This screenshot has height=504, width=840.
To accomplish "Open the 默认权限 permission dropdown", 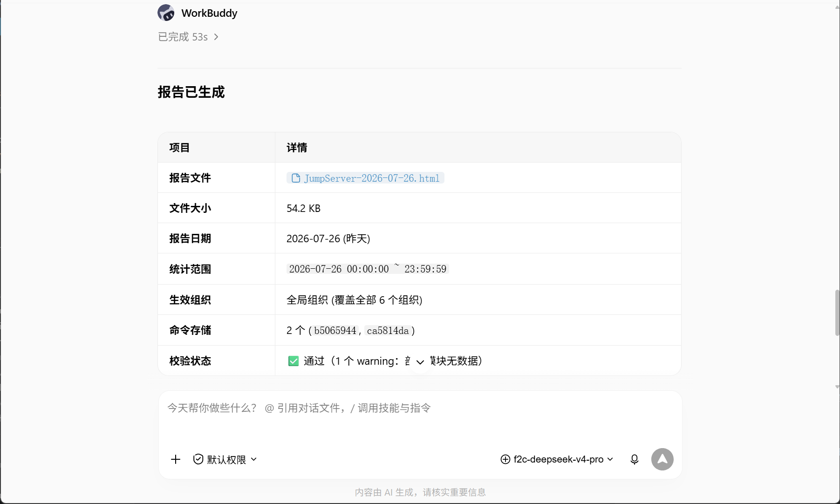I will point(225,459).
